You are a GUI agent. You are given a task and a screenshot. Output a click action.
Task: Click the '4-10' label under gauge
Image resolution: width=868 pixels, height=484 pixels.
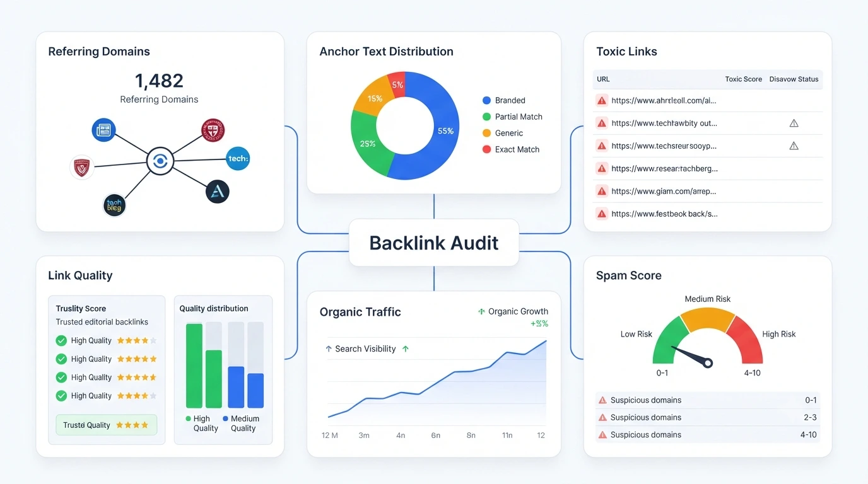(x=753, y=373)
